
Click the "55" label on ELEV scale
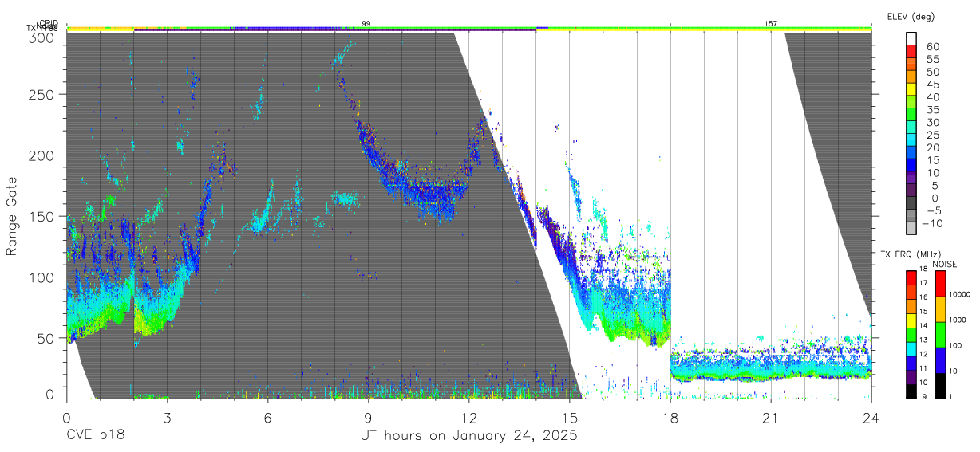(932, 59)
